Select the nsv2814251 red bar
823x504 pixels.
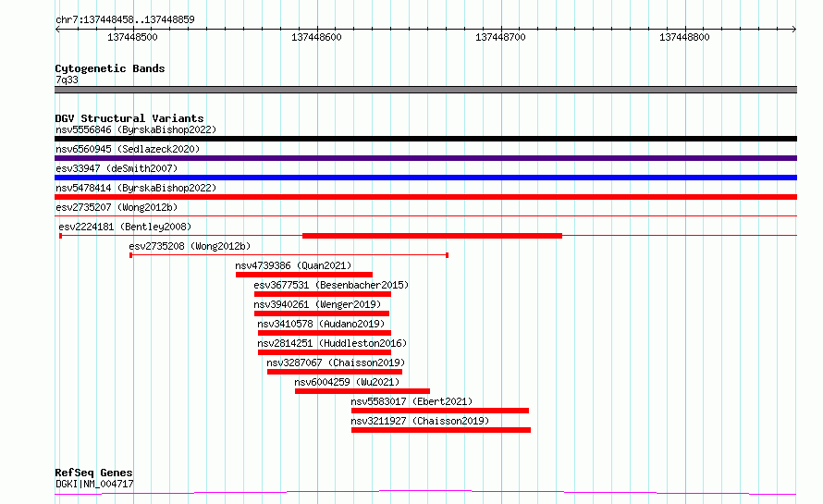(325, 352)
